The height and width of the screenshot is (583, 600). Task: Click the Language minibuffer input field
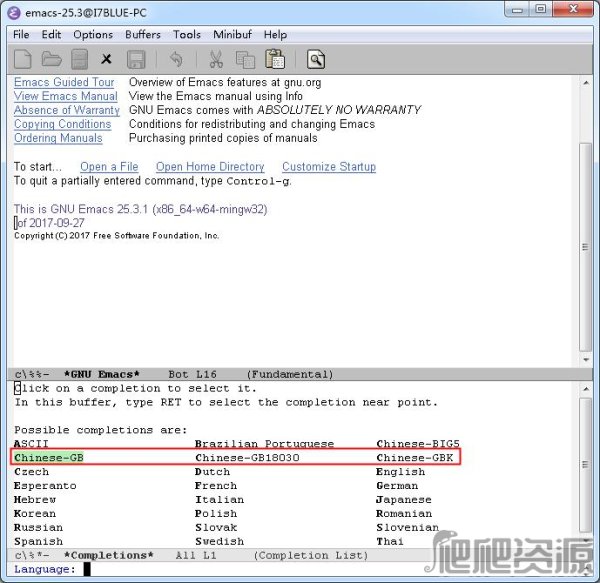point(298,569)
